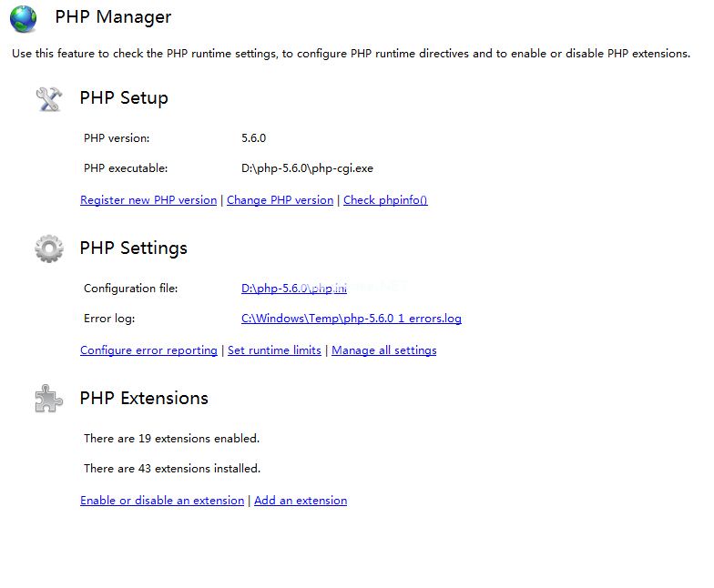Open the Set runtime limits link
This screenshot has width=714, height=588.
[274, 350]
